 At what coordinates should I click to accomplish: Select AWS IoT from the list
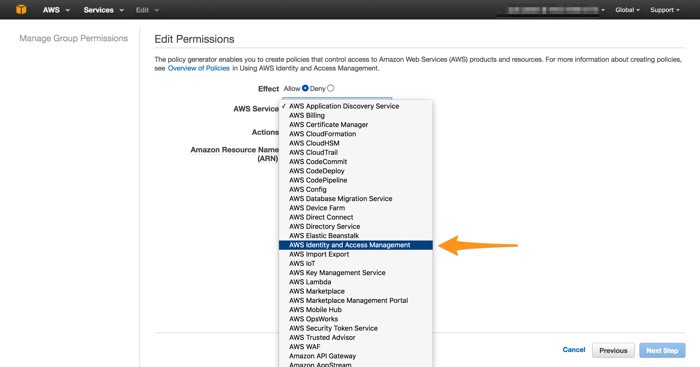356,263
